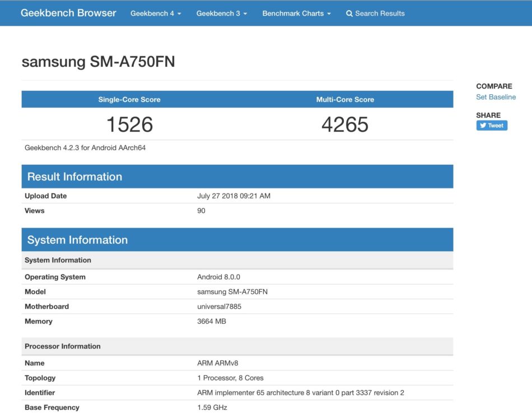The width and height of the screenshot is (532, 417).
Task: Select the Android 8.0.0 value
Action: coord(218,277)
